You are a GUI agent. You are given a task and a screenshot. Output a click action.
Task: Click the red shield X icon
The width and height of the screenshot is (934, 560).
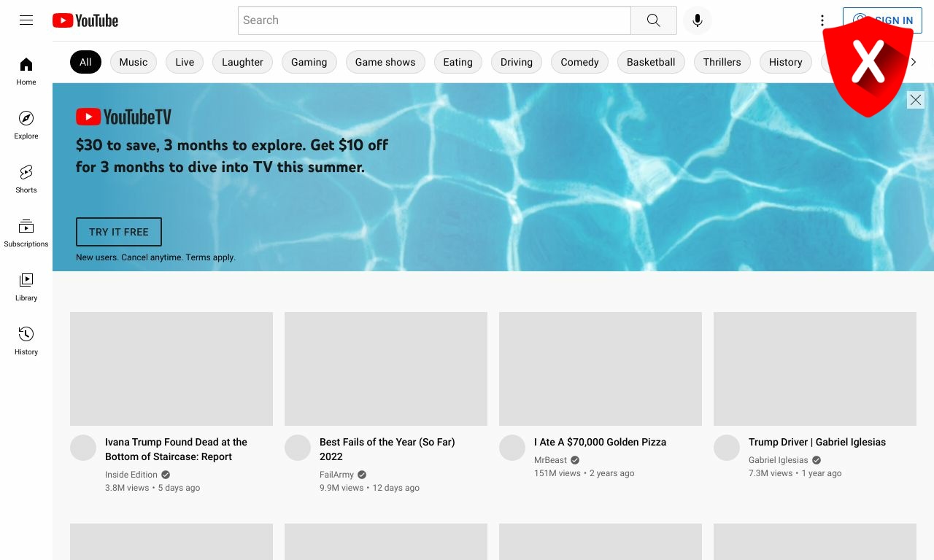868,66
